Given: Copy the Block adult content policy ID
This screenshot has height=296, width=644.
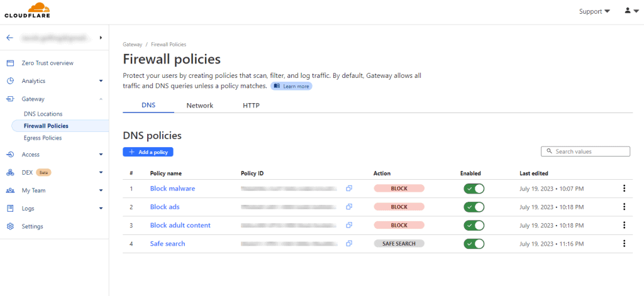Looking at the screenshot, I should pyautogui.click(x=349, y=225).
